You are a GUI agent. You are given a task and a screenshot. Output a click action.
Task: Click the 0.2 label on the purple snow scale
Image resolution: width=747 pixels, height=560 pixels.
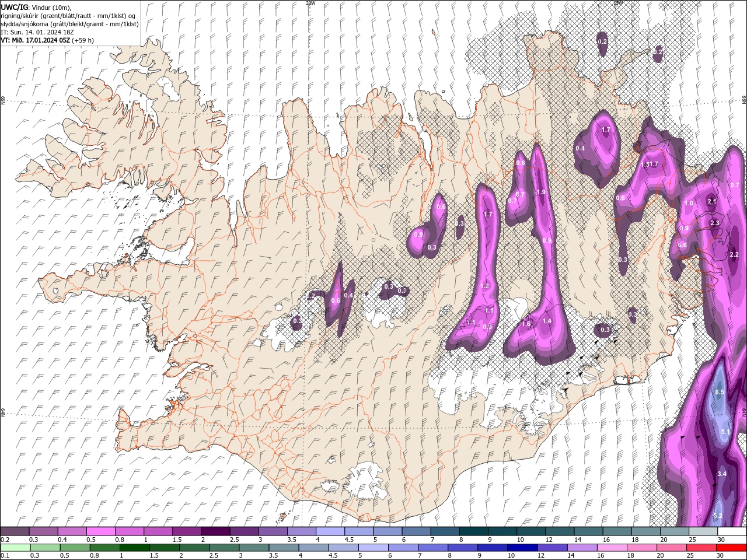(x=5, y=540)
